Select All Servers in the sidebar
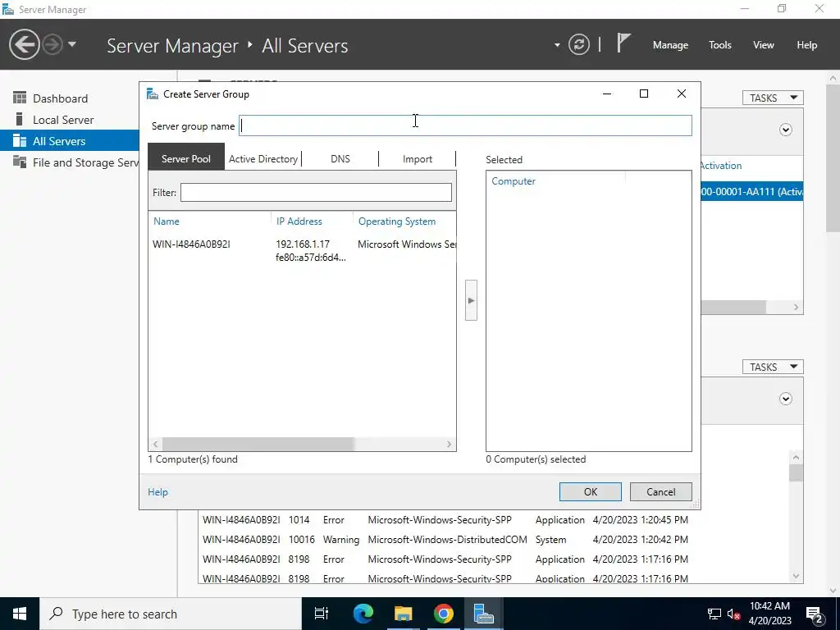The image size is (840, 630). tap(70, 141)
